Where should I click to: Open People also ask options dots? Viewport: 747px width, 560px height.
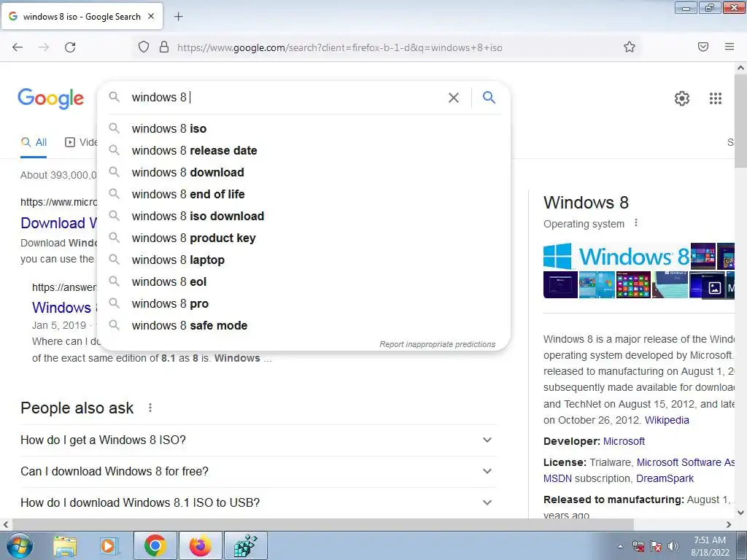pyautogui.click(x=150, y=408)
